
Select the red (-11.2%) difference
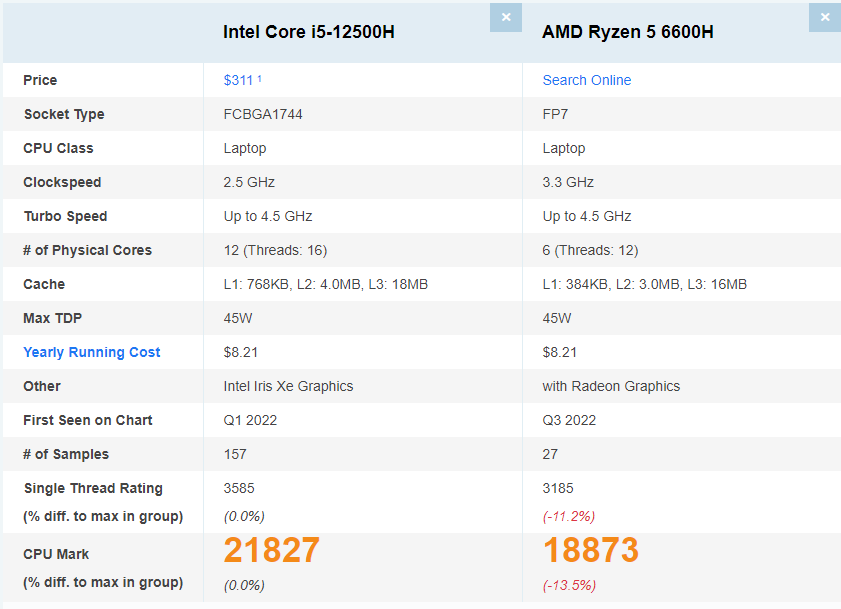click(x=569, y=517)
